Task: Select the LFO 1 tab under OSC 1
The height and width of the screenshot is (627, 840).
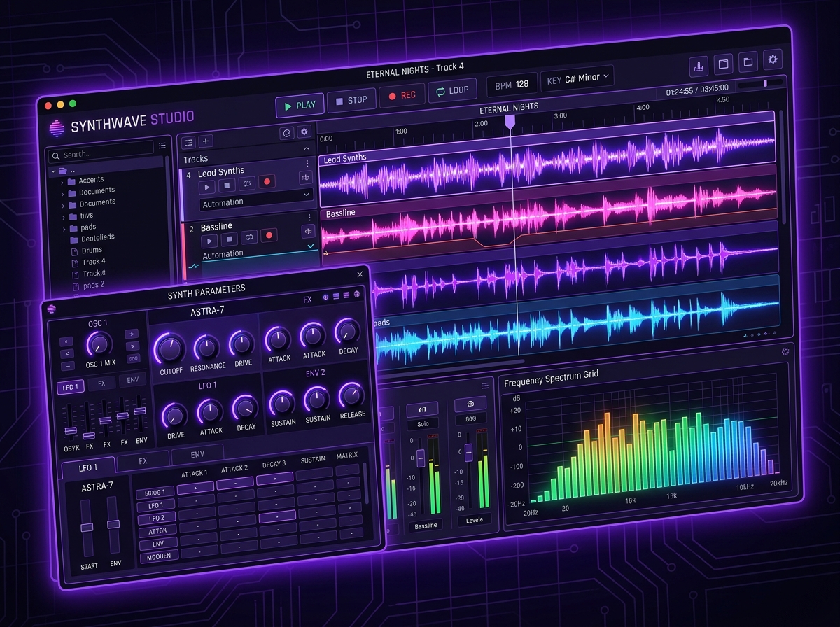Action: pyautogui.click(x=71, y=387)
